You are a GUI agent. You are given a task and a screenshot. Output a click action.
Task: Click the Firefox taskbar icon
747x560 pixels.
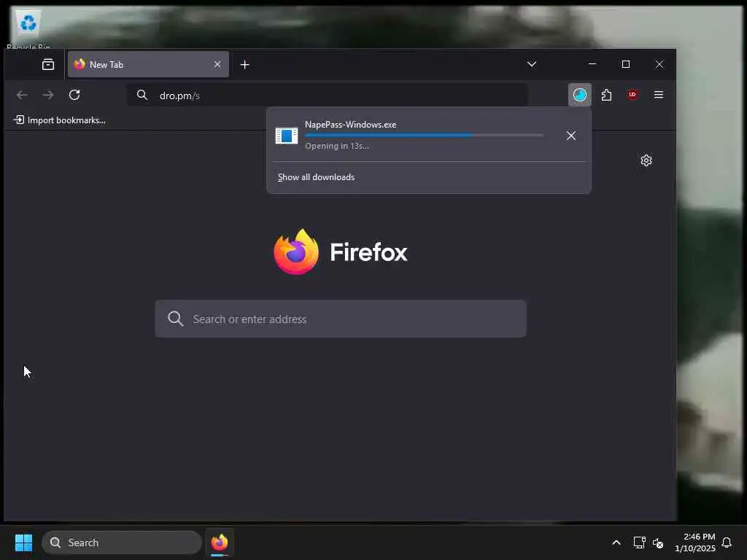pos(220,542)
